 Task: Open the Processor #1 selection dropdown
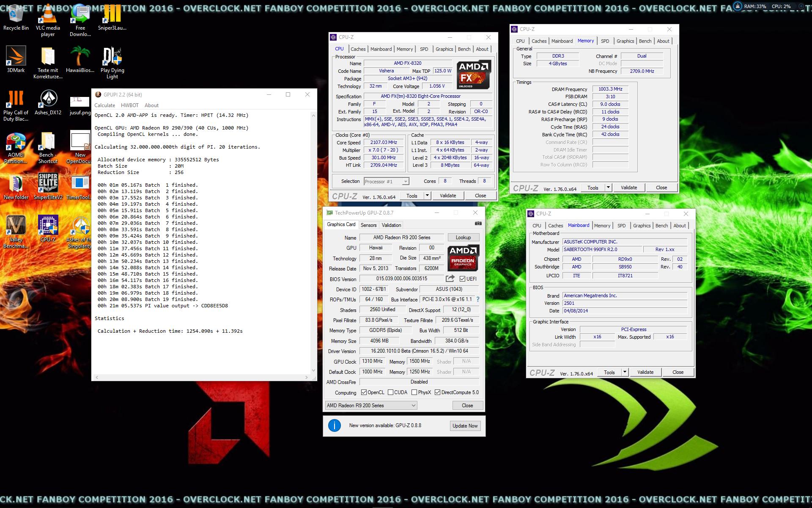(386, 181)
